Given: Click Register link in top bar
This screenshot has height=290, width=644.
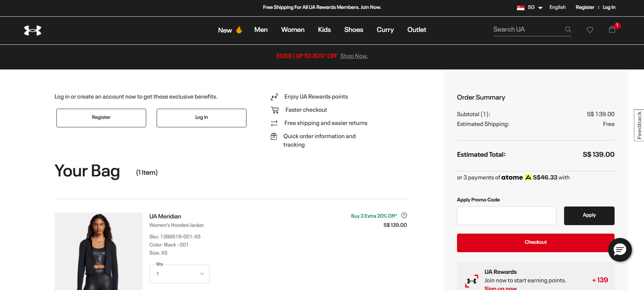Looking at the screenshot, I should pos(585,7).
